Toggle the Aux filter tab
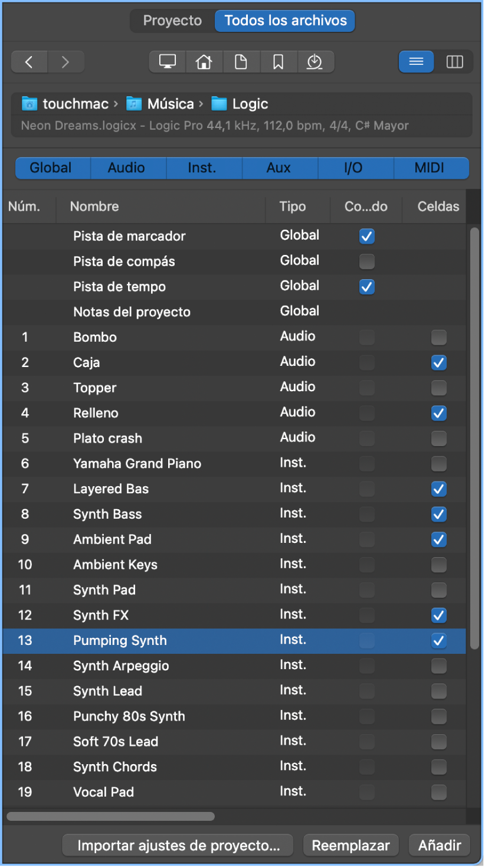Image resolution: width=485 pixels, height=868 pixels. [x=278, y=168]
